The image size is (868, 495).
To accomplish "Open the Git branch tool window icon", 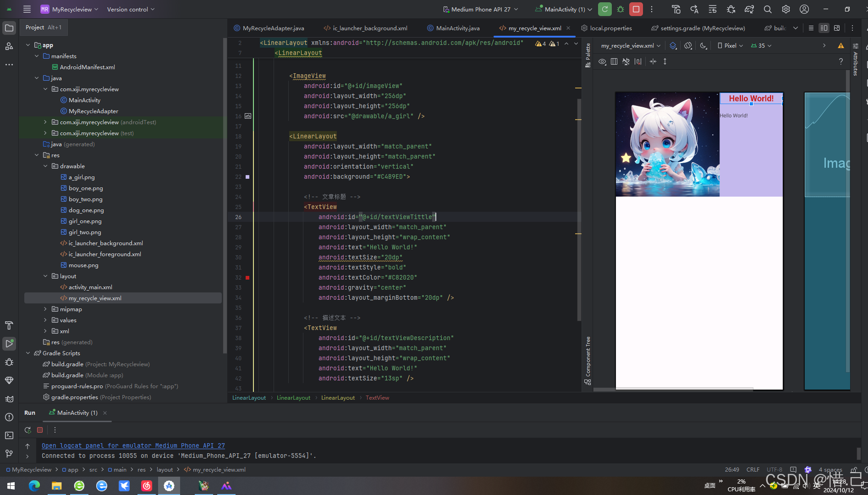I will tap(9, 453).
